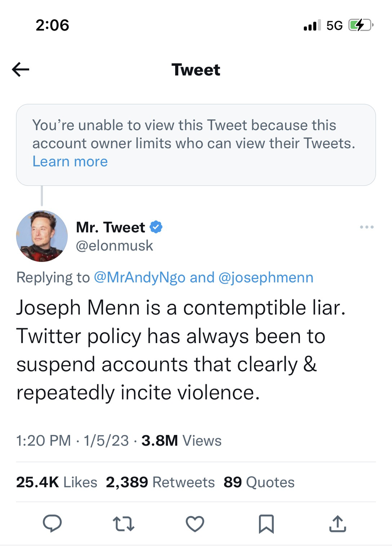The image size is (392, 554).
Task: Reply to the tweet via comment icon
Action: (52, 524)
